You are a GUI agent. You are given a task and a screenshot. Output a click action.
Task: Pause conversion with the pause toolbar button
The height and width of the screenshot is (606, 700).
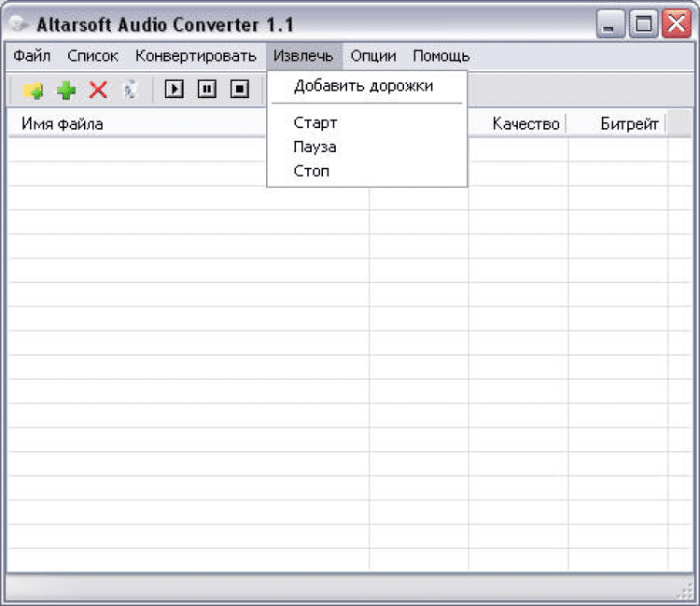tap(206, 89)
